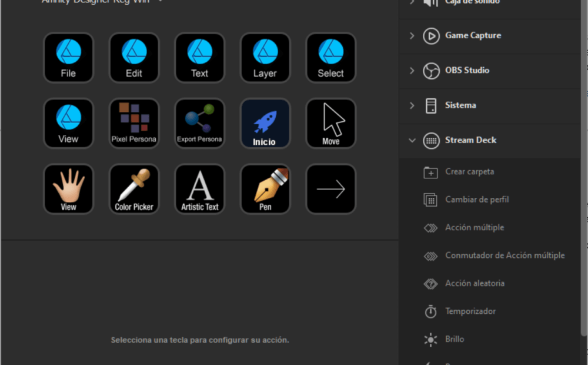Click the Sistema computer icon
Image resolution: width=588 pixels, height=365 pixels.
431,106
